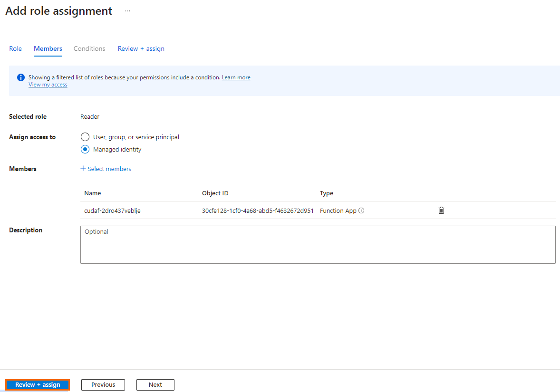Select the Managed identity radio button
The image size is (560, 392).
(85, 149)
